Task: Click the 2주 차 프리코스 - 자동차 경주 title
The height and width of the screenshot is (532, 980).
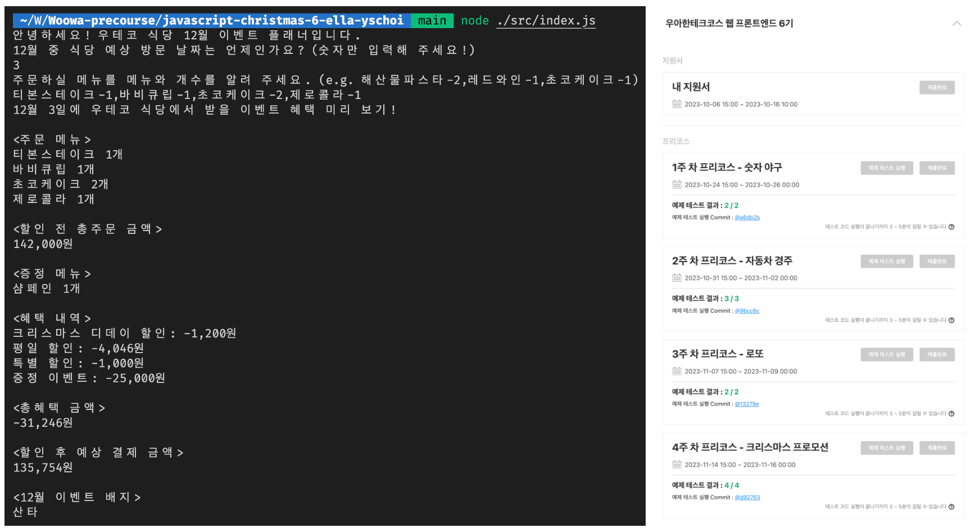Action: pos(732,260)
